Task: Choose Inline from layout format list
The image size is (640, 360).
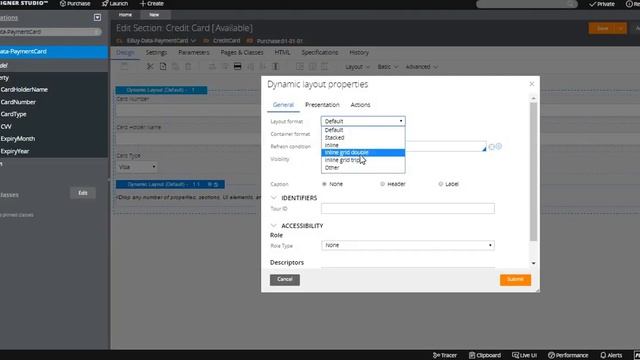Action: tap(363, 145)
